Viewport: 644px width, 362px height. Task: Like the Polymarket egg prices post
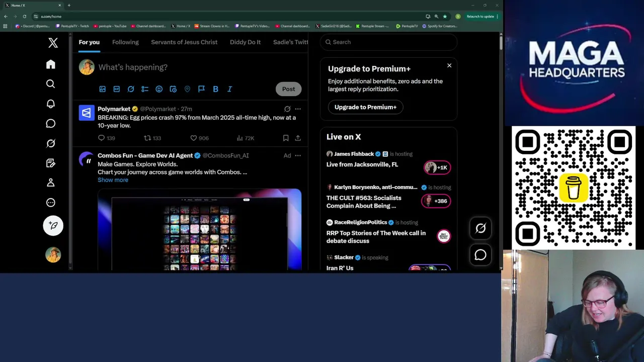pos(199,138)
